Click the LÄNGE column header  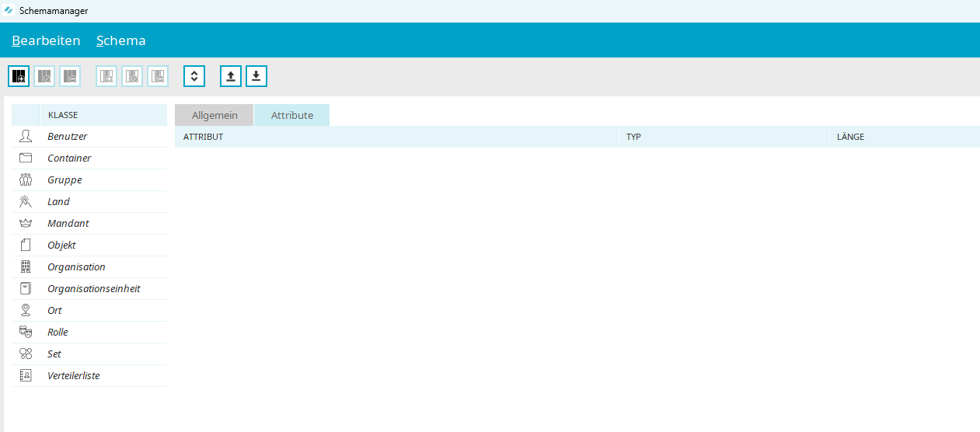[850, 137]
